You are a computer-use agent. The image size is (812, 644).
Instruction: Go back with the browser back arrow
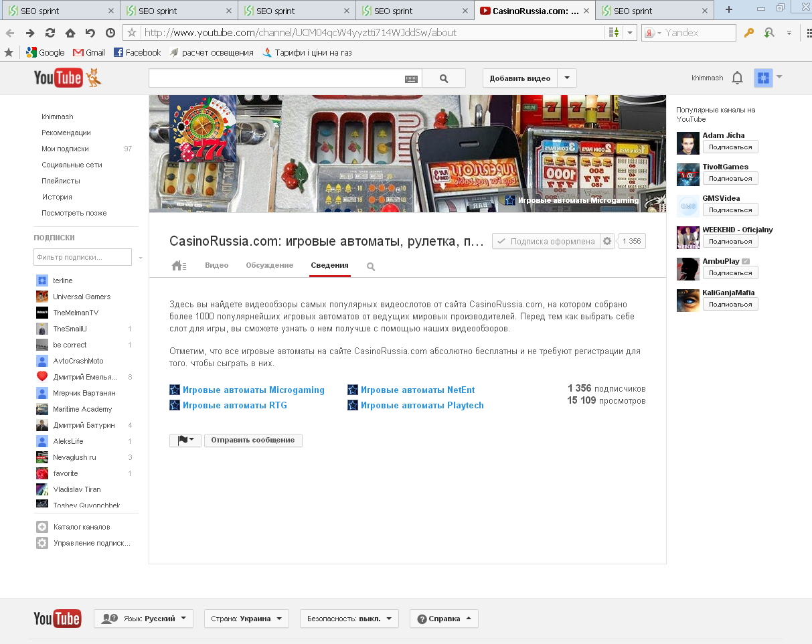tap(9, 33)
